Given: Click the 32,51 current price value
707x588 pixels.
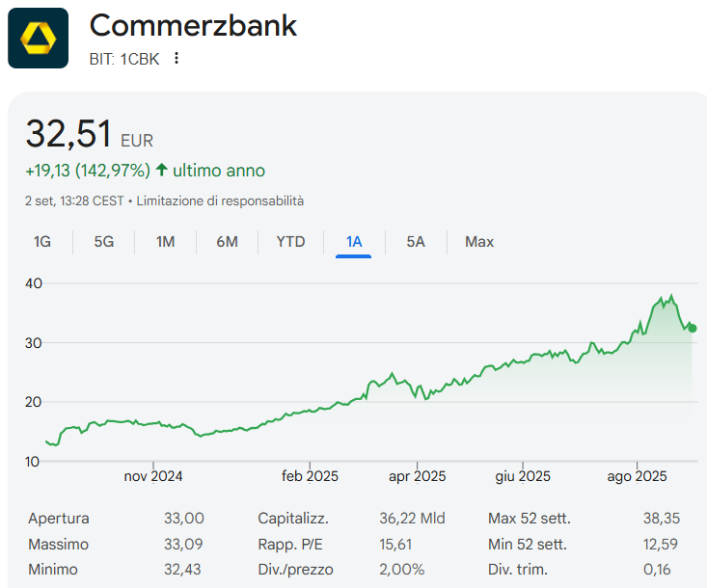Looking at the screenshot, I should pyautogui.click(x=68, y=134).
